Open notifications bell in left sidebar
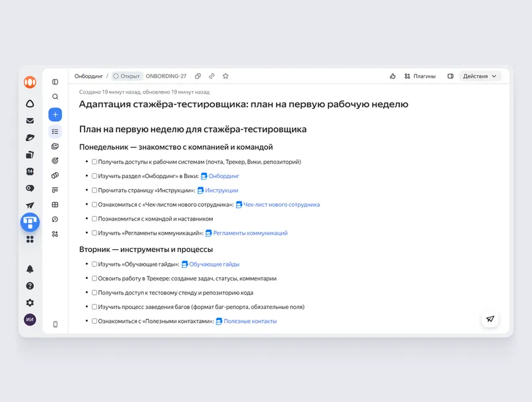This screenshot has width=532, height=402. [x=30, y=269]
